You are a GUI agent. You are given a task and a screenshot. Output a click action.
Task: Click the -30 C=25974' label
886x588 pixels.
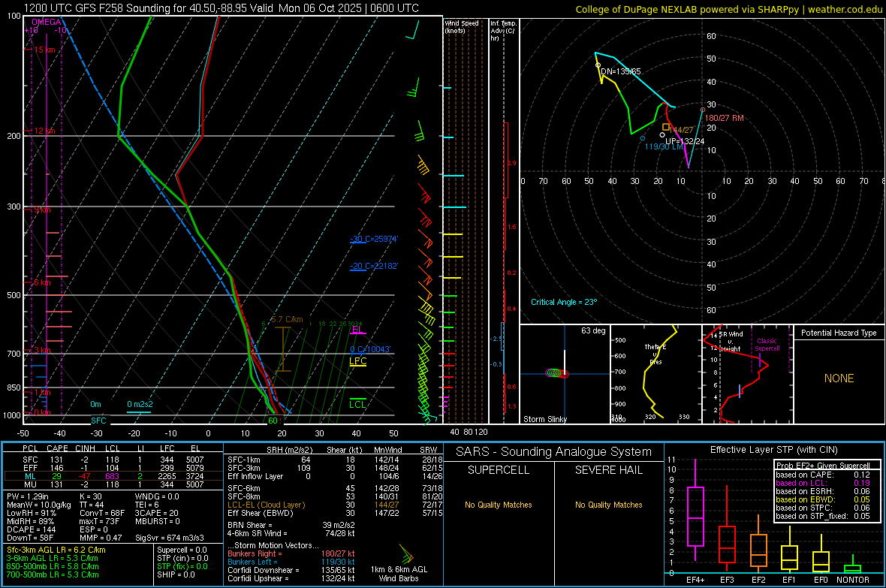tap(374, 239)
